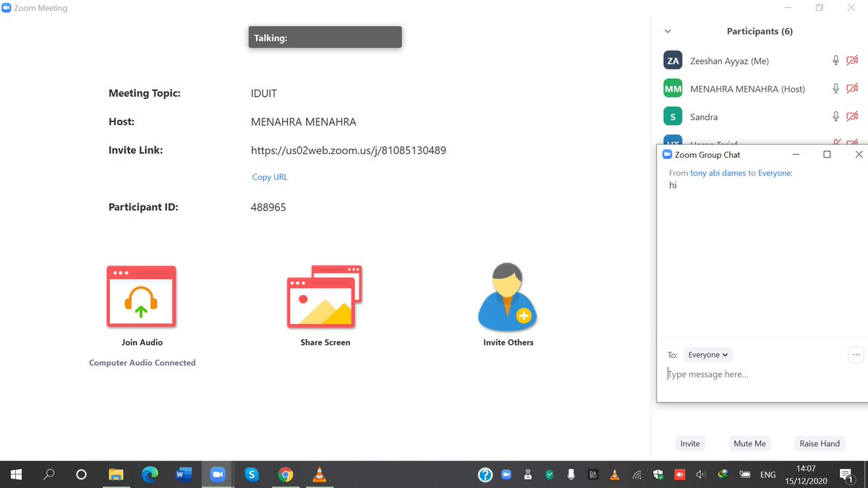
Task: Collapse the Participants panel chevron
Action: 668,32
